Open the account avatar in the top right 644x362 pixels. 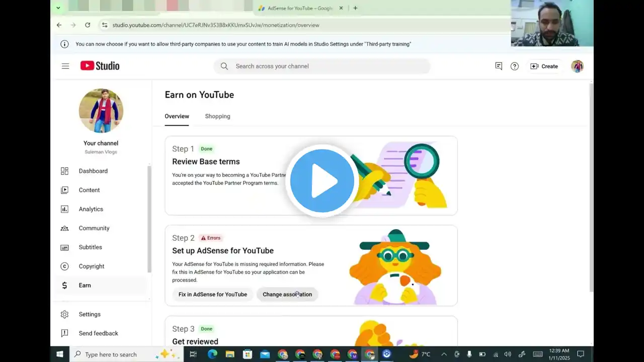click(578, 66)
